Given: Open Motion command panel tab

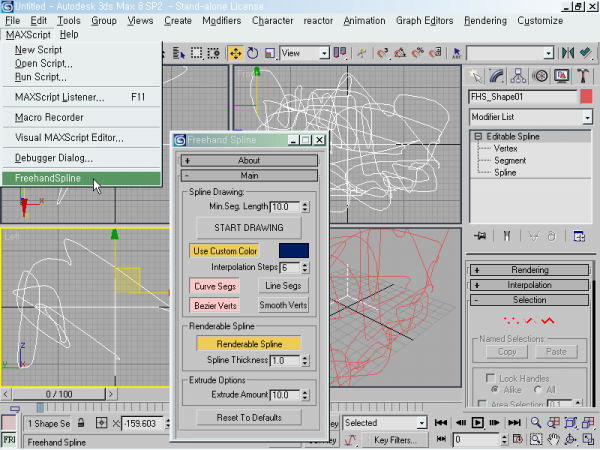Looking at the screenshot, I should coord(540,76).
